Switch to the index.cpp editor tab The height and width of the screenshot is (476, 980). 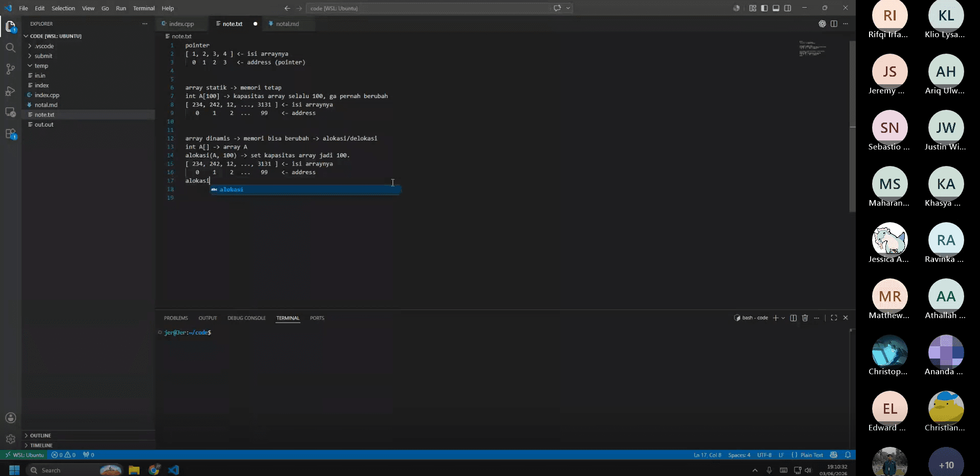click(181, 23)
